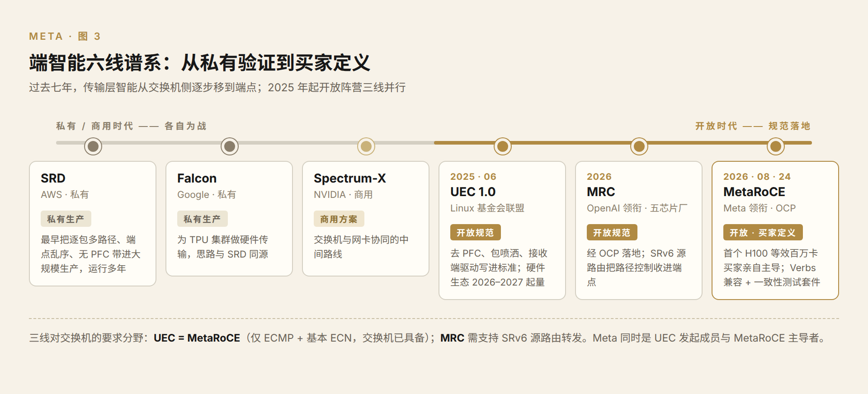This screenshot has height=394, width=868.
Task: Select the timeline marker above UEC 1.0
Action: click(503, 146)
